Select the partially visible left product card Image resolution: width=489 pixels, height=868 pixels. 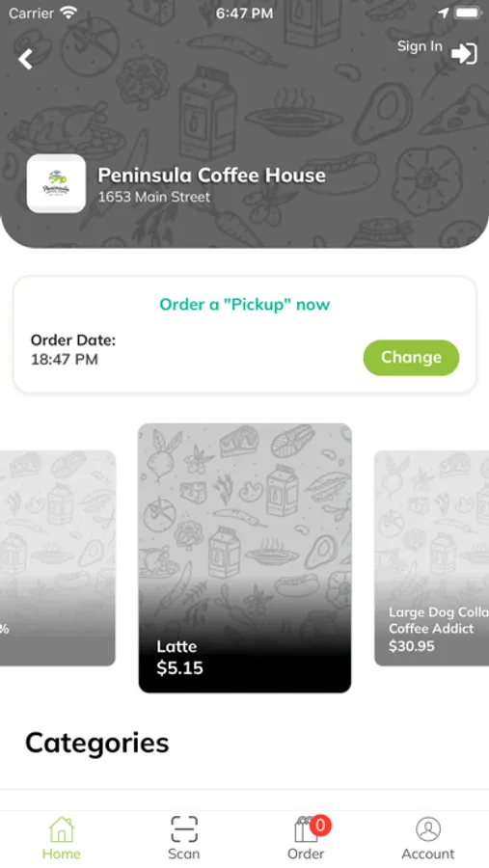tap(58, 558)
